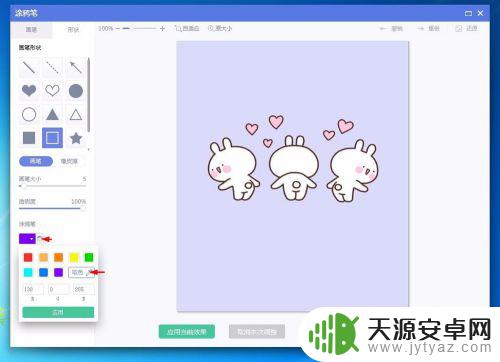Pick the dark orange color swatch
500x362 pixels.
[58, 257]
